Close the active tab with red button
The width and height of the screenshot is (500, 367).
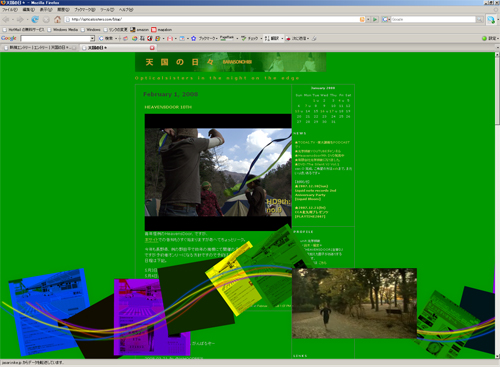(x=152, y=48)
